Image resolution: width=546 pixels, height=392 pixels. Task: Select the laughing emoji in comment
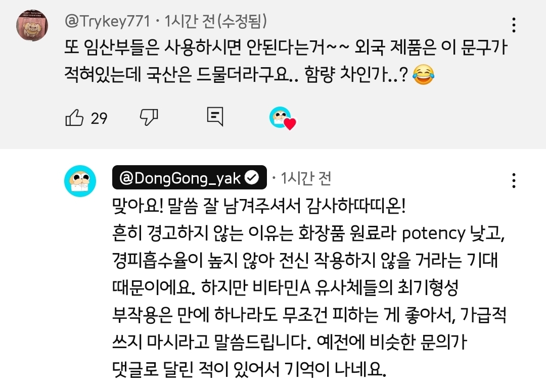(423, 74)
